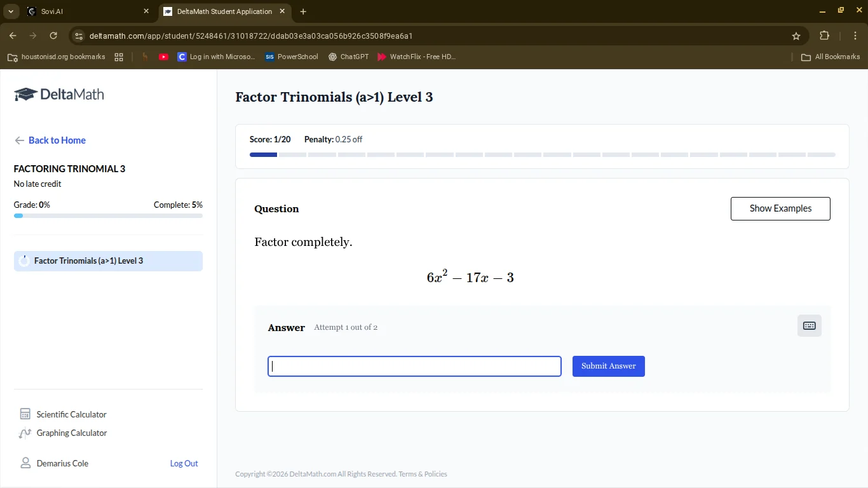Click the Penalty: 0.25 off text

click(333, 139)
